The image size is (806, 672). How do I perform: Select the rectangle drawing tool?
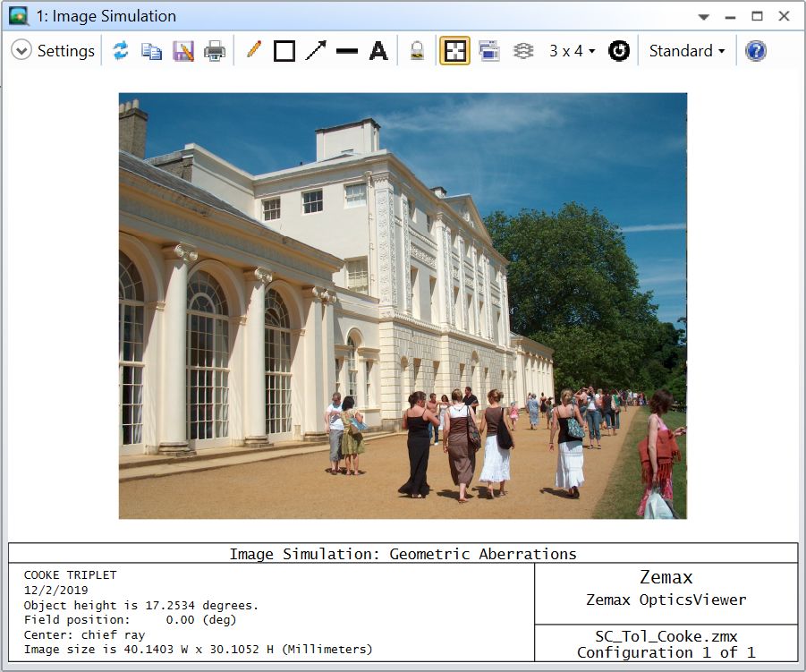pos(284,51)
